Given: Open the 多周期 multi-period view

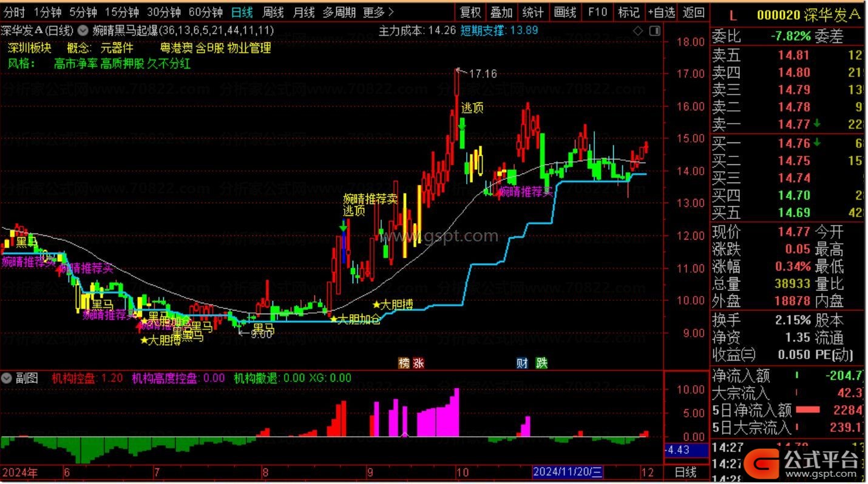Looking at the screenshot, I should point(339,12).
